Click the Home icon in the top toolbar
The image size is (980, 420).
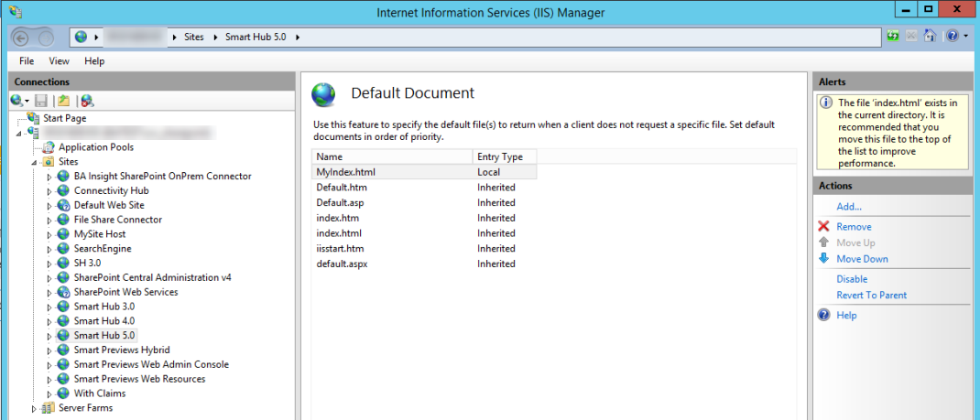click(x=930, y=37)
